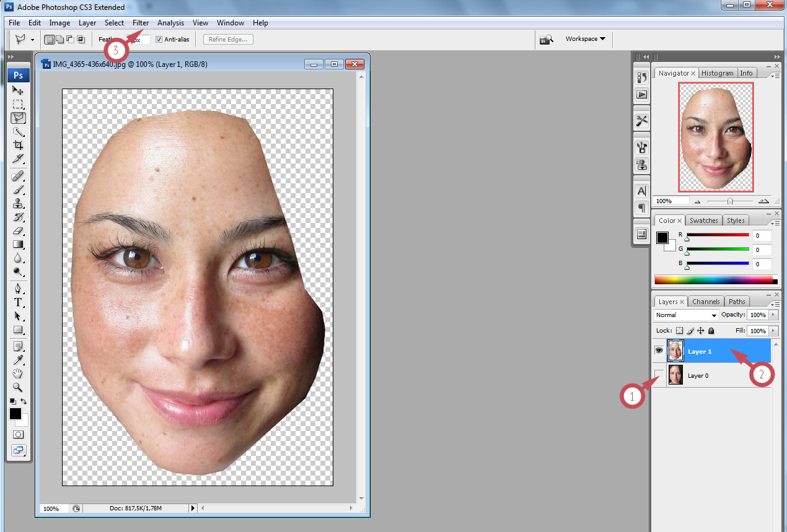Uncheck the Anti-alias checkbox
The height and width of the screenshot is (532, 787).
pos(159,39)
